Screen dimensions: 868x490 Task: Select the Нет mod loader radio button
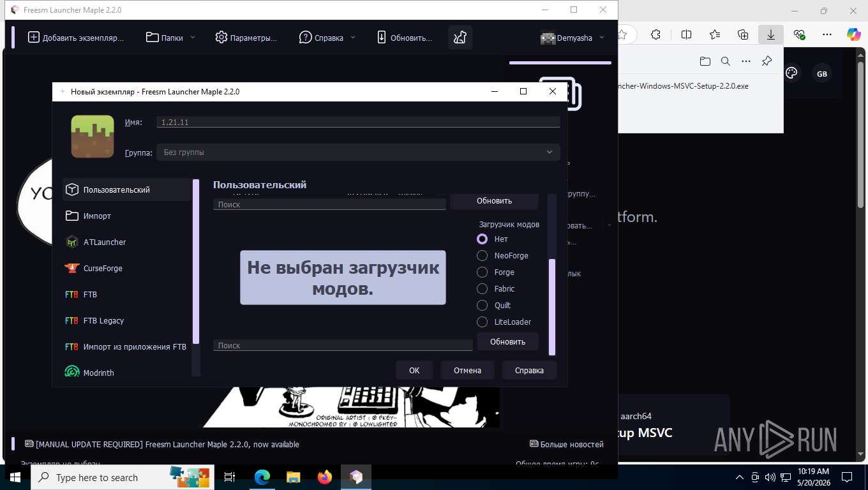[483, 239]
